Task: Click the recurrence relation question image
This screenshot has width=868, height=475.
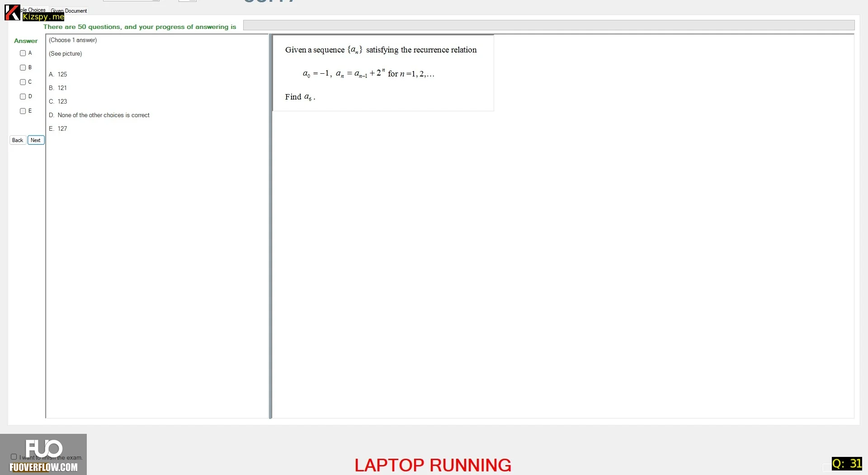Action: 383,73
